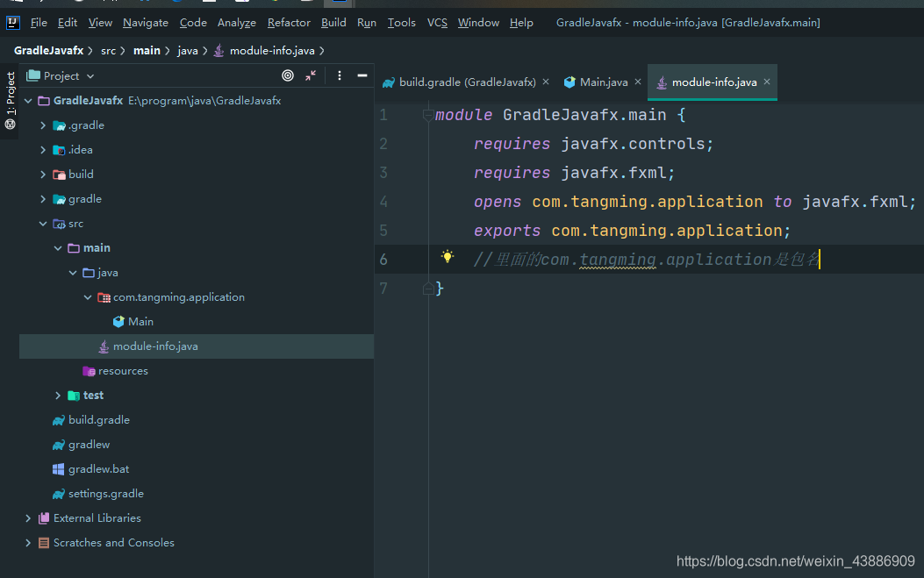Switch to the Main.java tab
924x578 pixels.
[x=604, y=82]
